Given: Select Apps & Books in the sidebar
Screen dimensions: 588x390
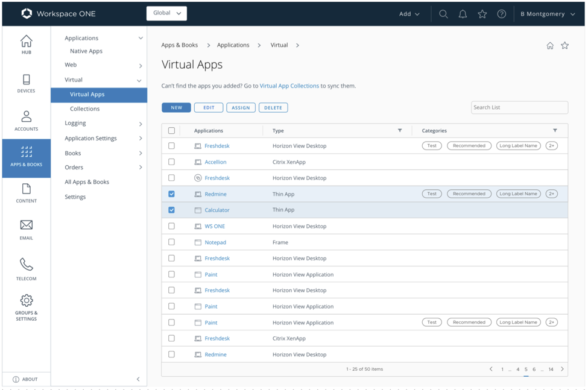Looking at the screenshot, I should point(27,158).
